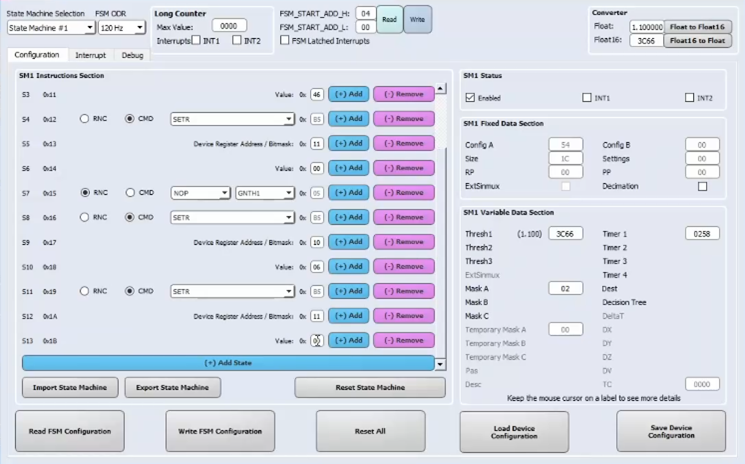Click the S10 value field showing 06

[x=317, y=267]
